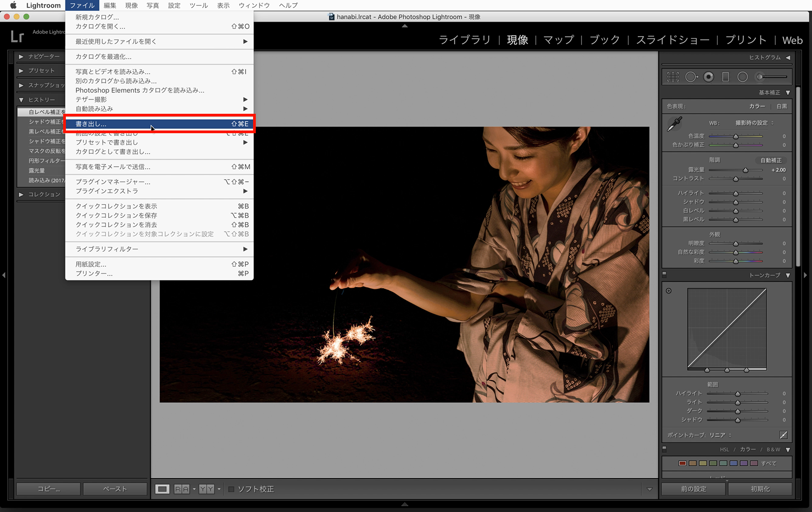The width and height of the screenshot is (812, 512).
Task: Click the 自動補正 auto tone button
Action: click(771, 160)
